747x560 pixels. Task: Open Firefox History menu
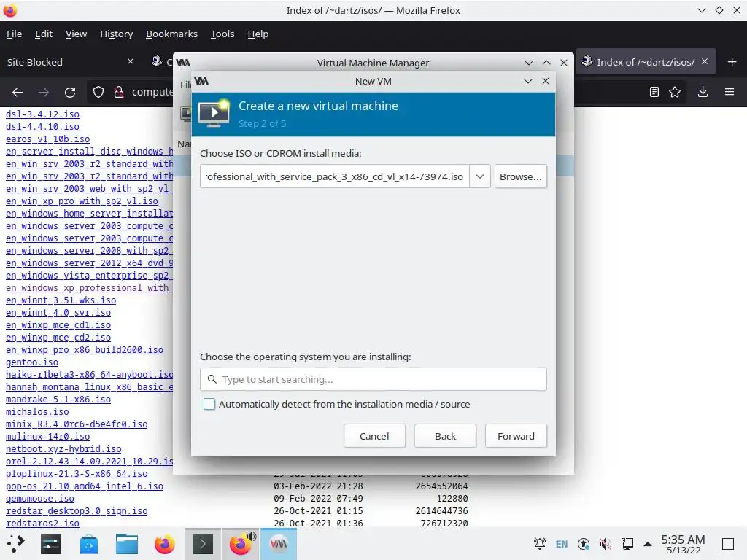tap(116, 34)
